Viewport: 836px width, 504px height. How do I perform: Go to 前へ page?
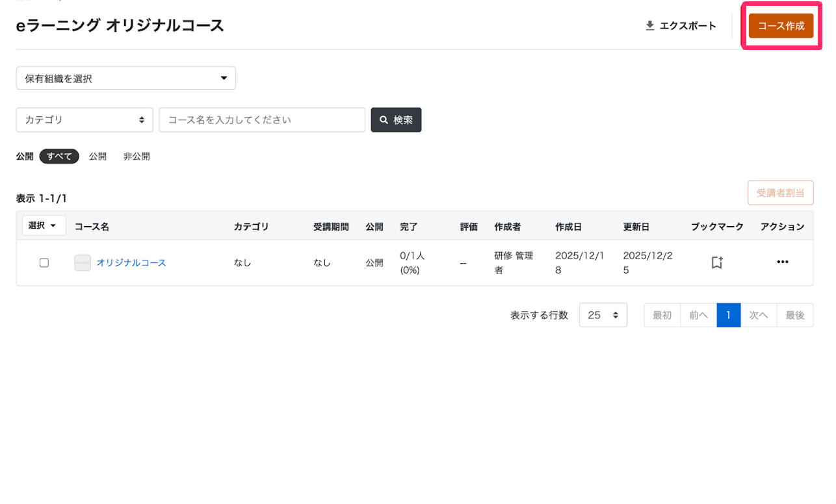[x=699, y=315]
